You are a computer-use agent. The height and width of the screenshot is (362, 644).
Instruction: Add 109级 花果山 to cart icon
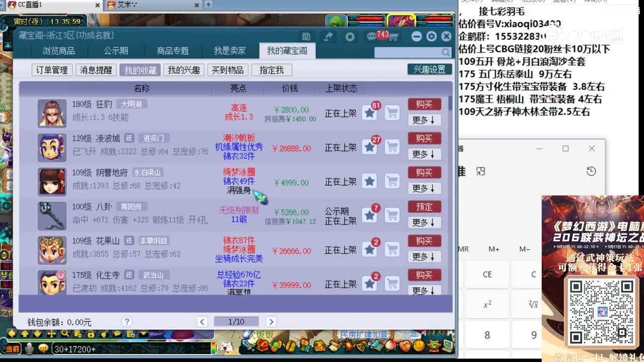392,250
